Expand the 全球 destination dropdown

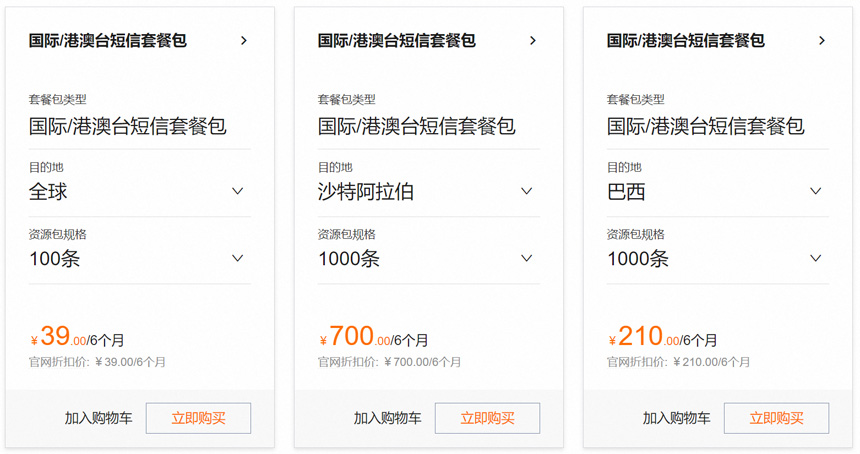coord(238,191)
